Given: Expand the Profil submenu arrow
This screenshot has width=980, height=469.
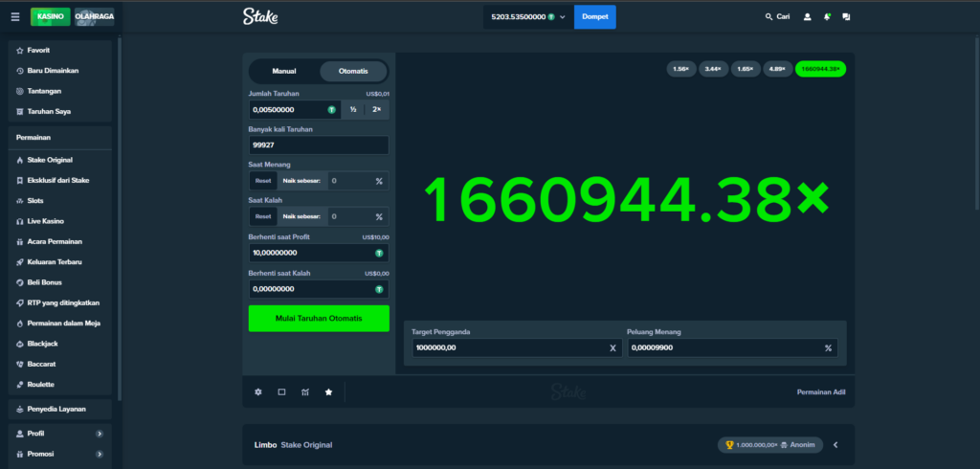Looking at the screenshot, I should tap(100, 434).
